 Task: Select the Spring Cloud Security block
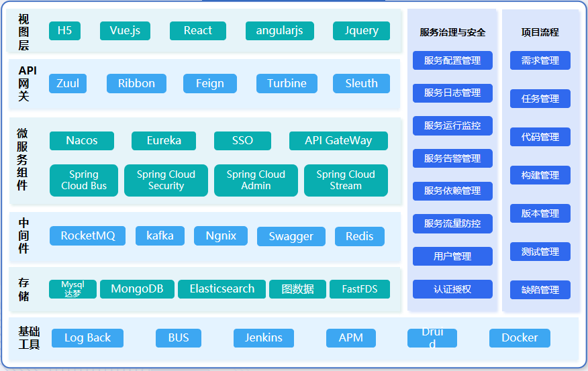pyautogui.click(x=166, y=180)
